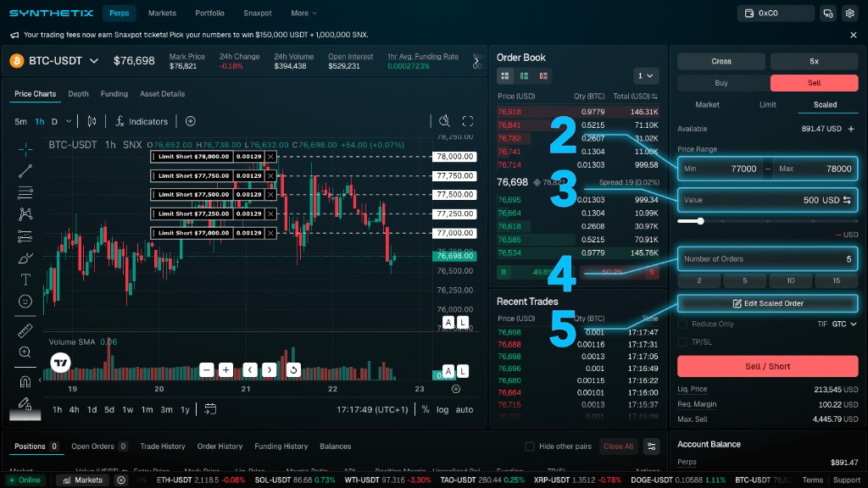The image size is (868, 488).
Task: Open the Indicators menu
Action: [x=142, y=121]
